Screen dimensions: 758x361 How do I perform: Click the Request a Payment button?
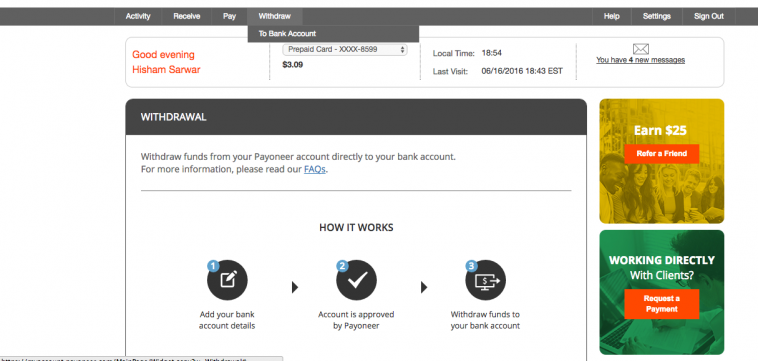click(x=662, y=304)
